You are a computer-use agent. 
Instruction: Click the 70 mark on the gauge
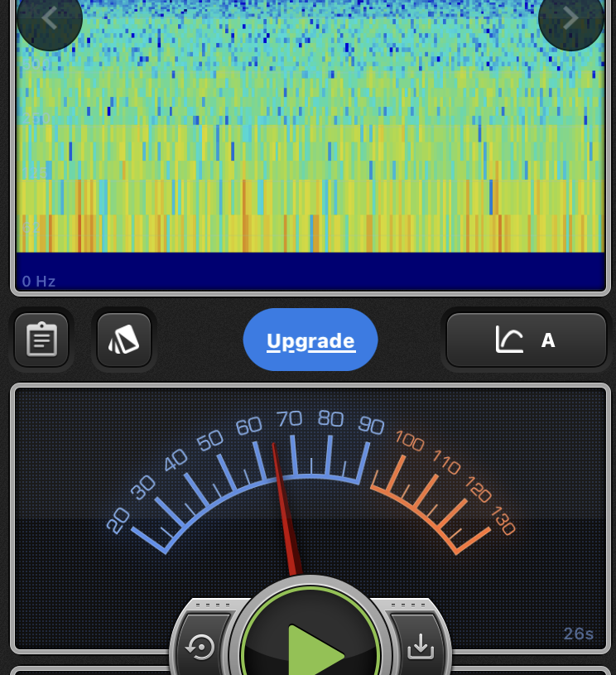pos(290,417)
